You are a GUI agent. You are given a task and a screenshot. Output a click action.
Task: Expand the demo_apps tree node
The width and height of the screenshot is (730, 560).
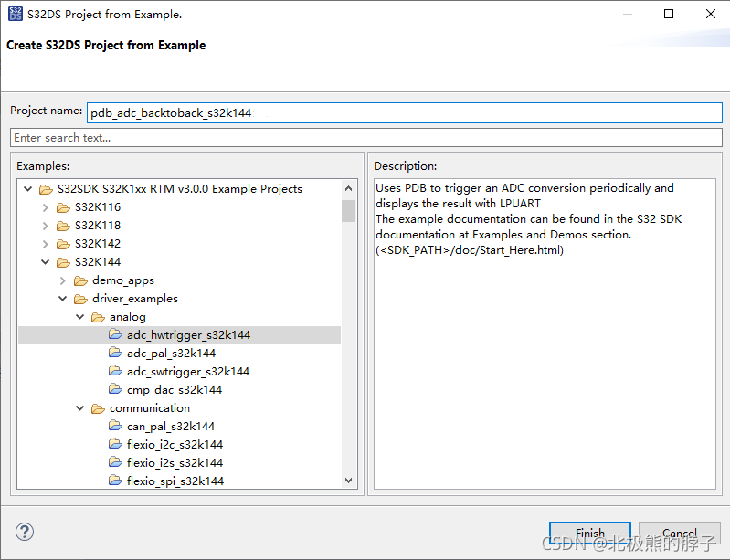click(63, 280)
